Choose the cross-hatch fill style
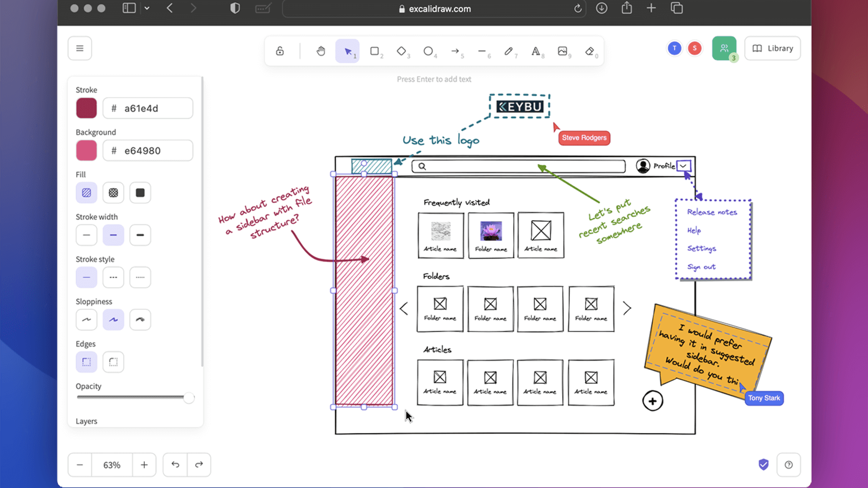Image resolution: width=868 pixels, height=488 pixels. coord(113,193)
